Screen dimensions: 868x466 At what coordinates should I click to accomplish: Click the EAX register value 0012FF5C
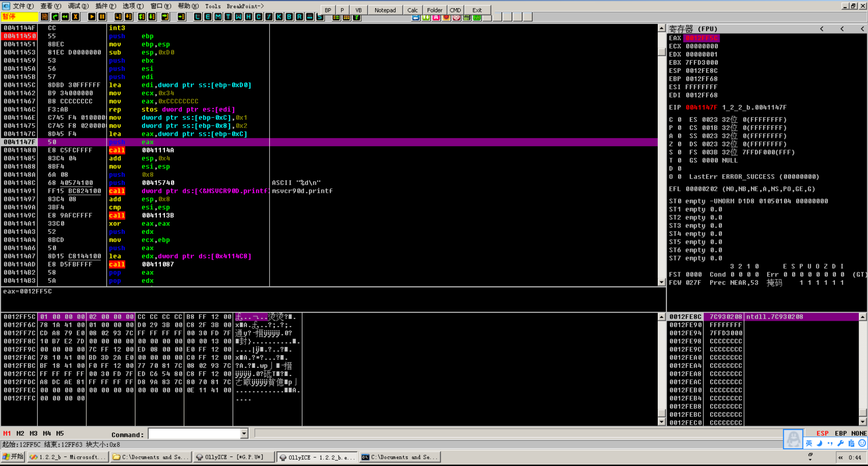tap(702, 38)
